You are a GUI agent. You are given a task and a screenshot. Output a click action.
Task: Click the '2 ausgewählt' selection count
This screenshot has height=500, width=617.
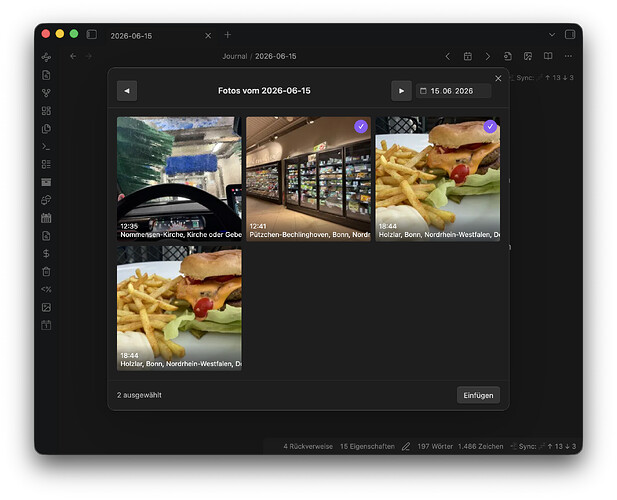(x=139, y=395)
